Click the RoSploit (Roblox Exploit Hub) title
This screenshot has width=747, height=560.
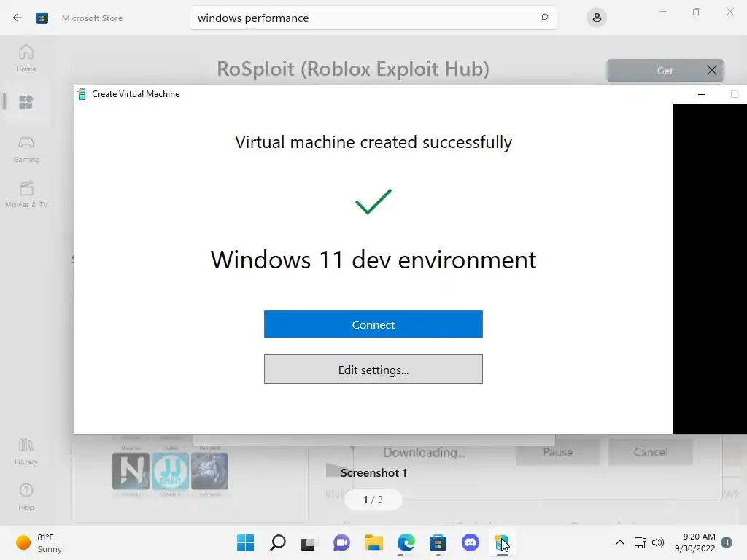tap(353, 69)
